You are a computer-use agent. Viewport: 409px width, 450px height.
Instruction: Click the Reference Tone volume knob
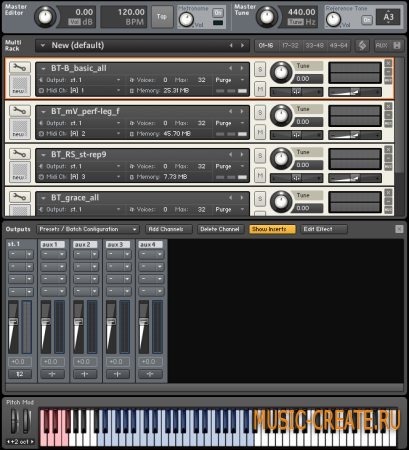(x=333, y=20)
